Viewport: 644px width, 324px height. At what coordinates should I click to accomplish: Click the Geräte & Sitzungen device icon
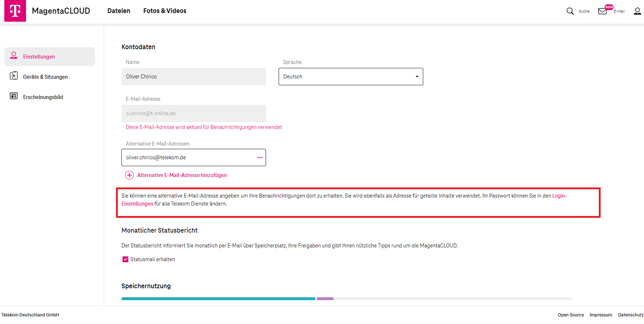click(14, 75)
